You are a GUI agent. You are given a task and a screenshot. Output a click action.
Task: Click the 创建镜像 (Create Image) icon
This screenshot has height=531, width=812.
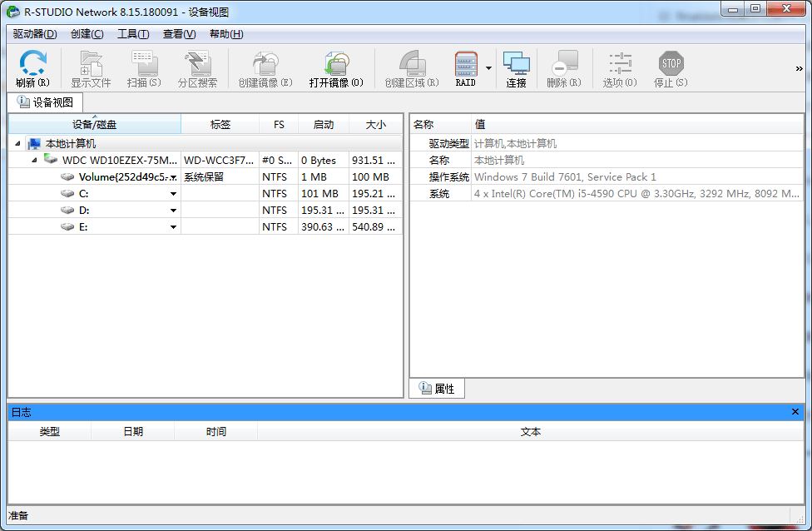(x=265, y=67)
